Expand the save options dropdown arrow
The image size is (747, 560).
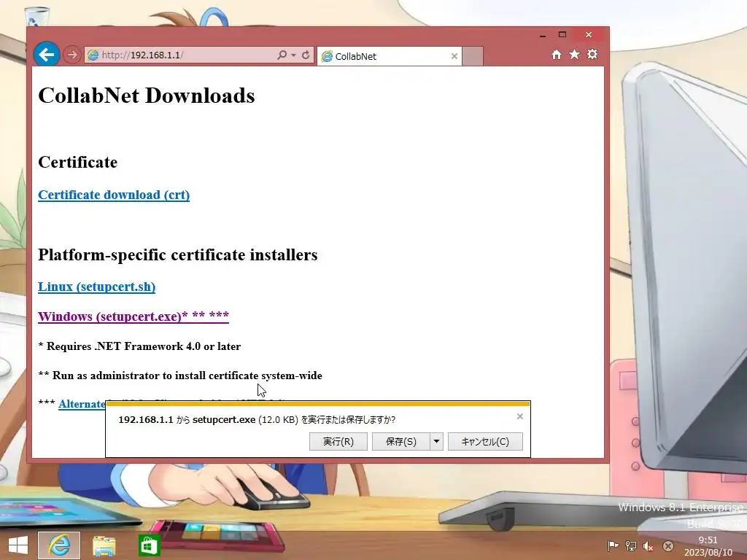coord(436,441)
